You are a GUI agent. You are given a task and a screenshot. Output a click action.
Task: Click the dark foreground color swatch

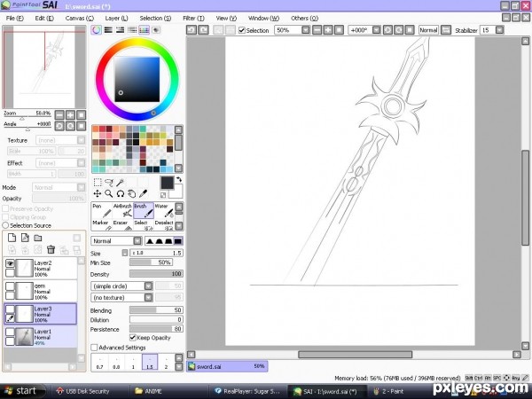167,183
